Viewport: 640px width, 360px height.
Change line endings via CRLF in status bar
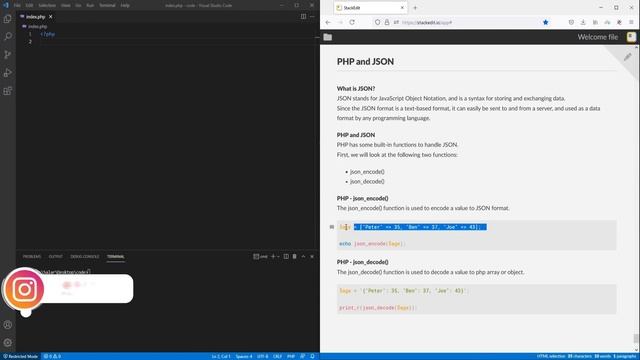[x=278, y=356]
